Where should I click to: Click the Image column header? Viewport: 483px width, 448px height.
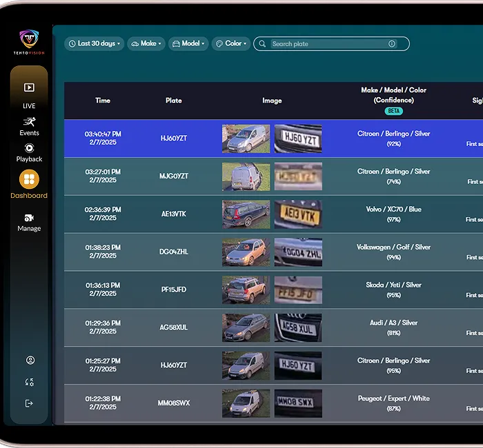(272, 101)
